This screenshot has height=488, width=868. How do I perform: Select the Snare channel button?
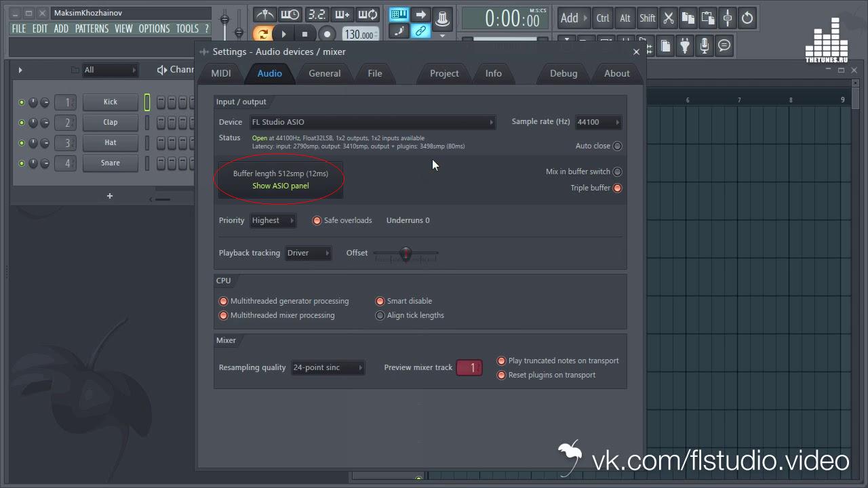pos(111,163)
